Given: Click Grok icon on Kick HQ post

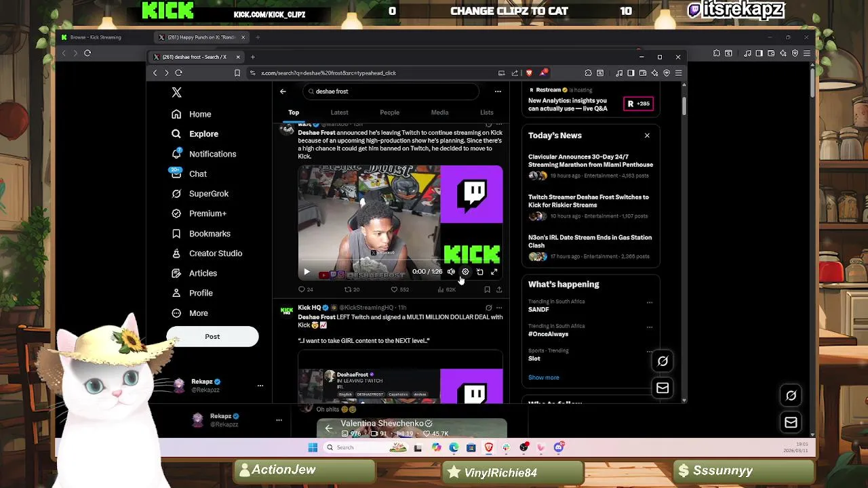Looking at the screenshot, I should tap(488, 308).
